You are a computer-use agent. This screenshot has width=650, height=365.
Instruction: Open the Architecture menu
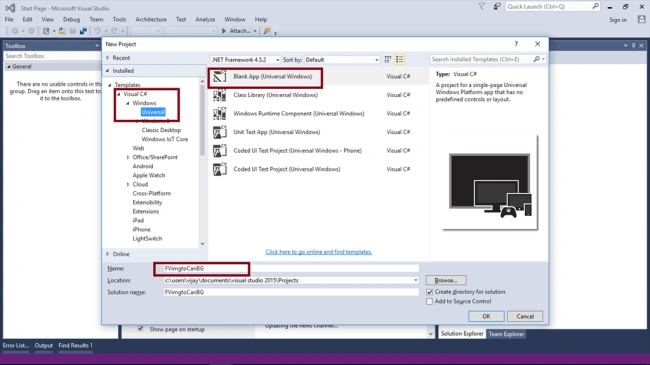pos(151,19)
